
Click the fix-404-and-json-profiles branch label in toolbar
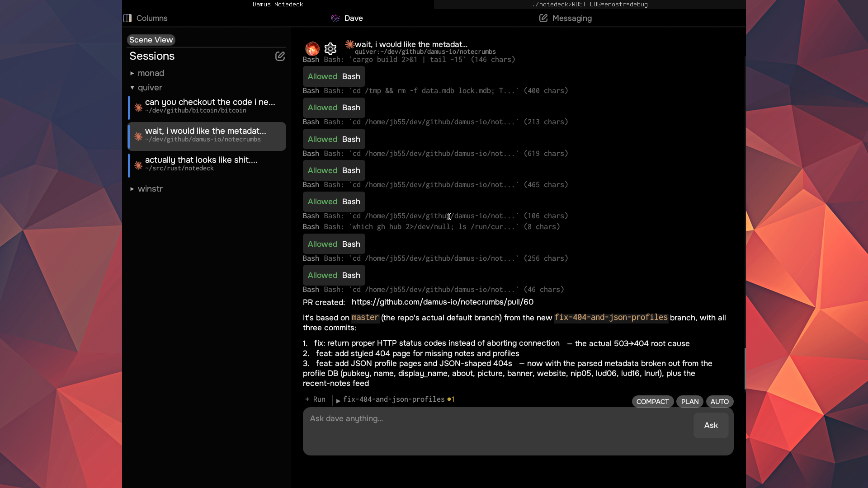point(394,399)
